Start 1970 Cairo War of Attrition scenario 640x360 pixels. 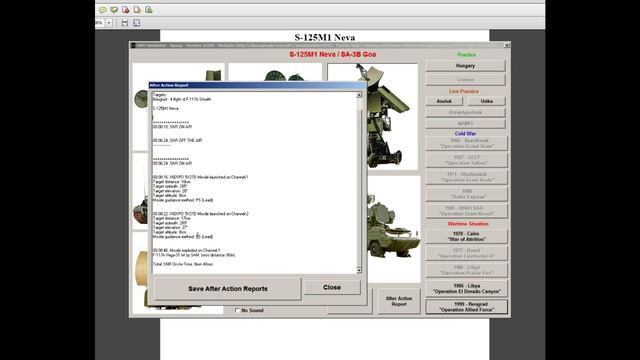(x=467, y=236)
